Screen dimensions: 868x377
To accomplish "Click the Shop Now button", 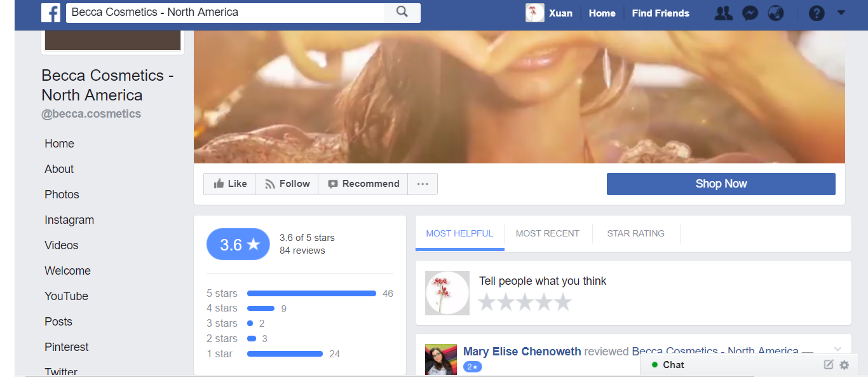I will coord(721,184).
